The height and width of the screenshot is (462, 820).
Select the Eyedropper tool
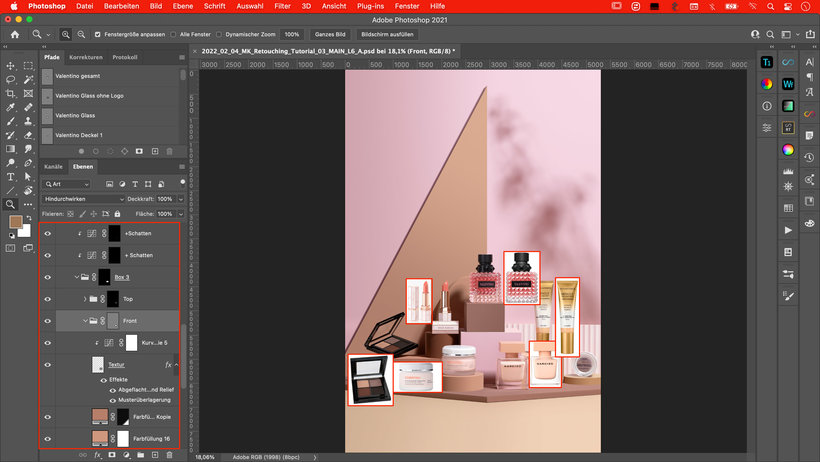[10, 107]
